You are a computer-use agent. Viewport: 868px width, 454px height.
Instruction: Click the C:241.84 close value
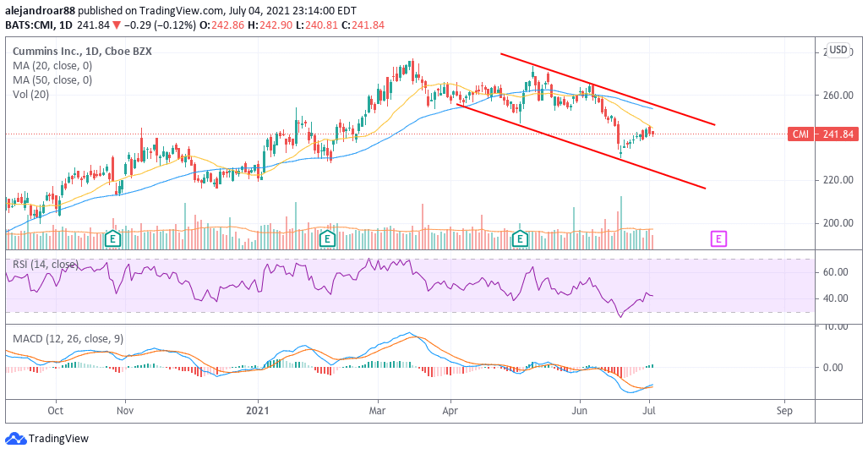click(x=363, y=25)
